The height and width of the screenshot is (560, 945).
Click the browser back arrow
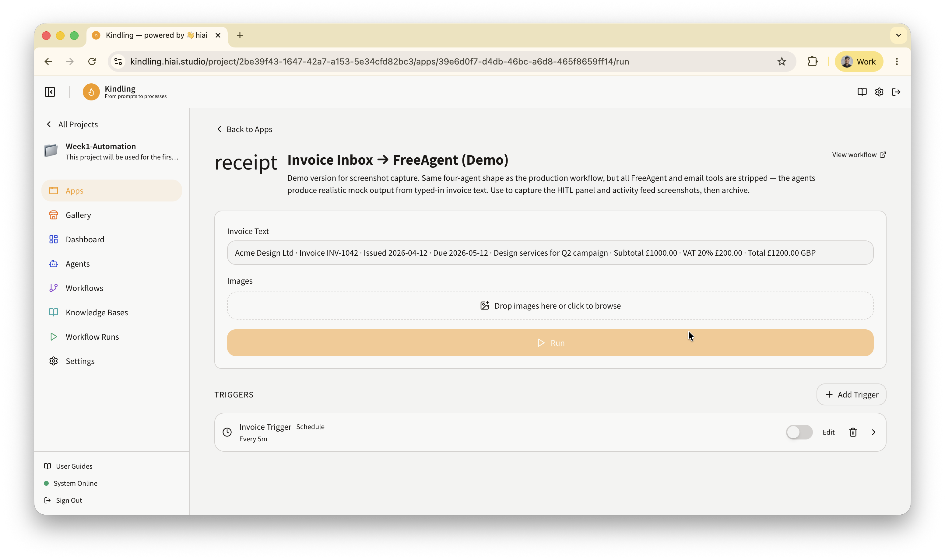click(x=48, y=61)
